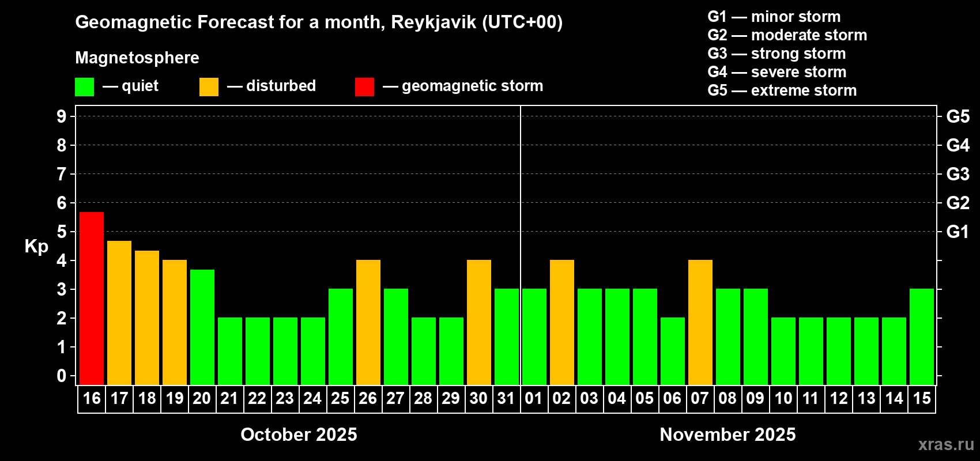Click the G4 label on right axis
Viewport: 980px width, 461px height.
tap(958, 145)
